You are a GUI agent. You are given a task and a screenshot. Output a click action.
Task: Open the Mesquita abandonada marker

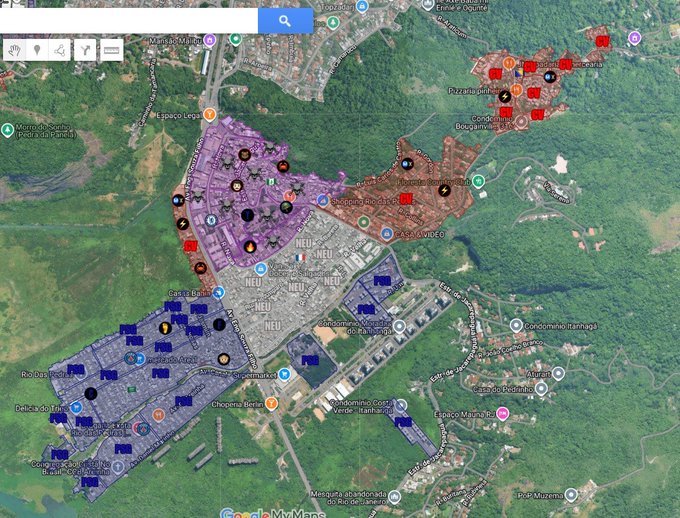pyautogui.click(x=394, y=497)
